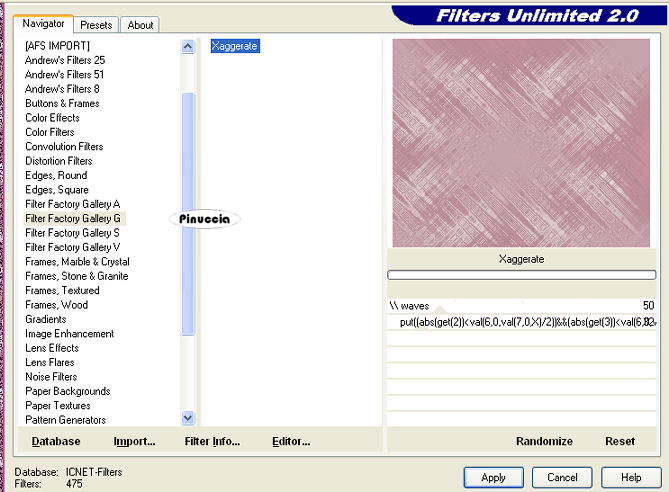The image size is (669, 492).
Task: Select Frames, Stone & Granite category
Action: (77, 276)
